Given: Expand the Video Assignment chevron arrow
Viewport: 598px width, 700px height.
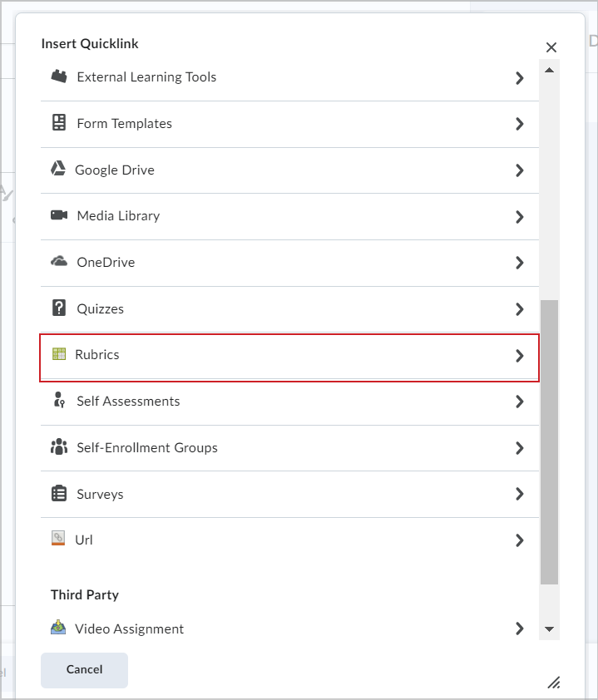Looking at the screenshot, I should pos(519,629).
